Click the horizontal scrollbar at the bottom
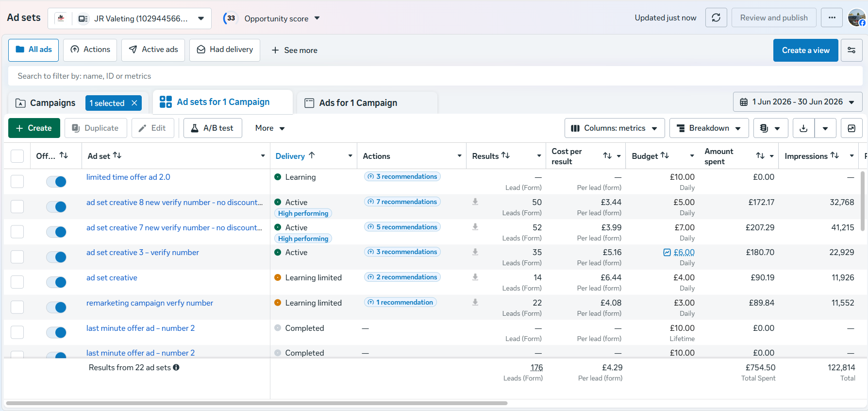Viewport: 868px width, 411px height. tap(256, 403)
